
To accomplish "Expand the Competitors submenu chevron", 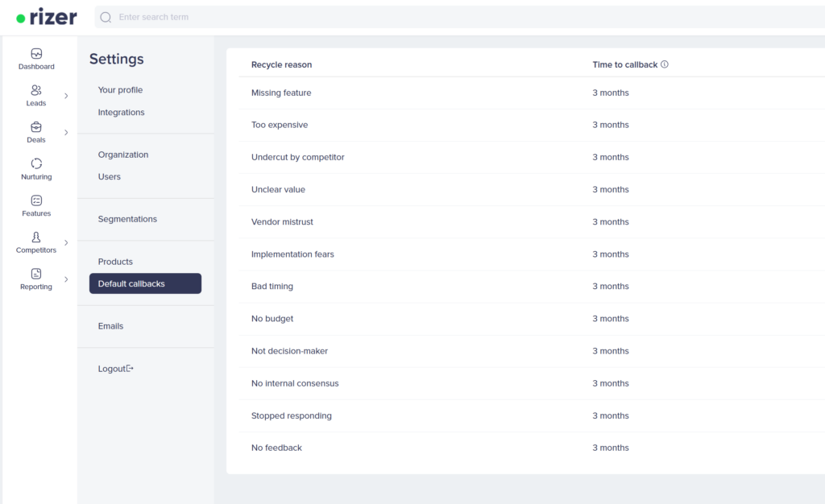I will (x=66, y=242).
